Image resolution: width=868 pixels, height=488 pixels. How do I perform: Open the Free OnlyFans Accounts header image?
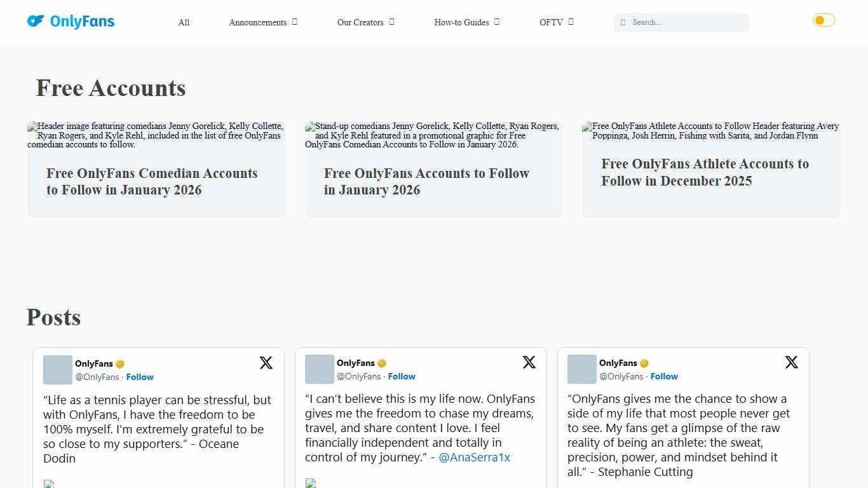(x=433, y=135)
